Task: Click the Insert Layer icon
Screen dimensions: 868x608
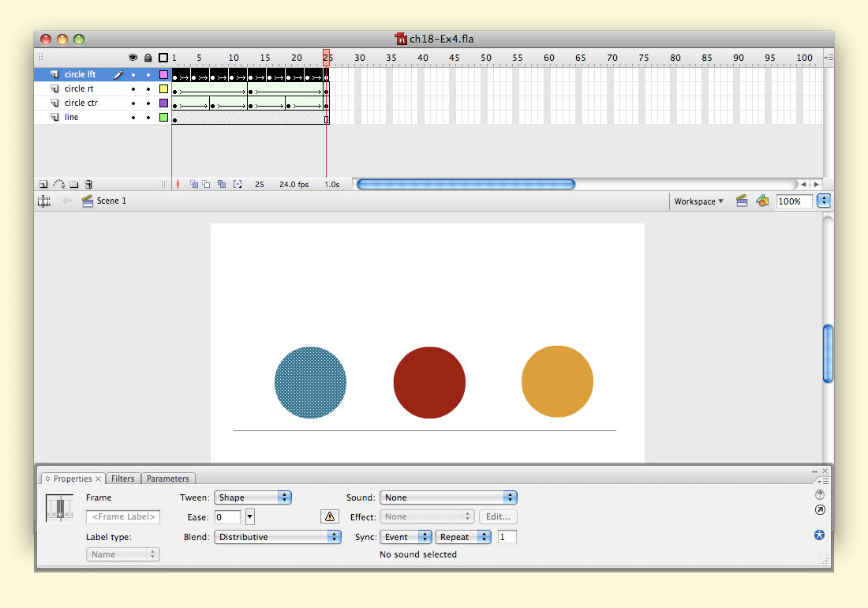Action: pyautogui.click(x=43, y=184)
